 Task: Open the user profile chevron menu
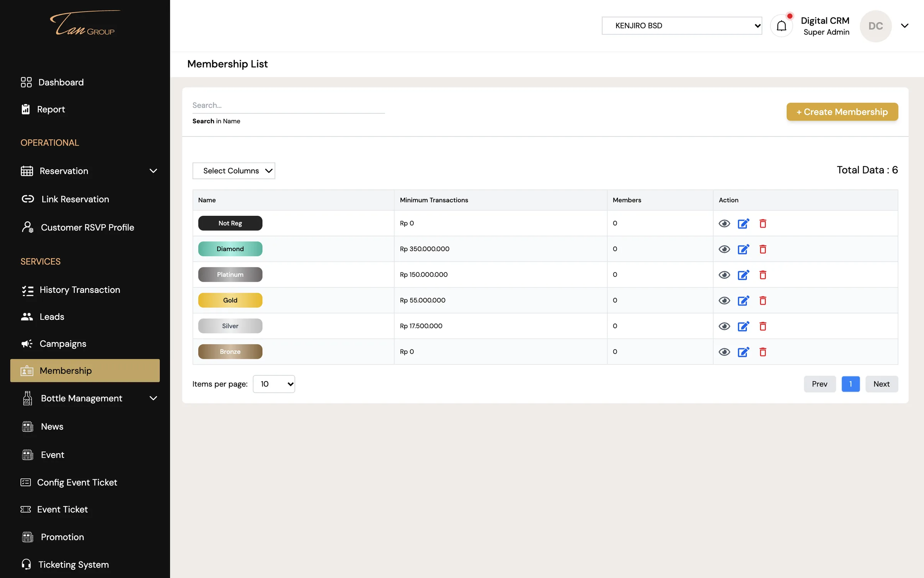click(x=905, y=26)
